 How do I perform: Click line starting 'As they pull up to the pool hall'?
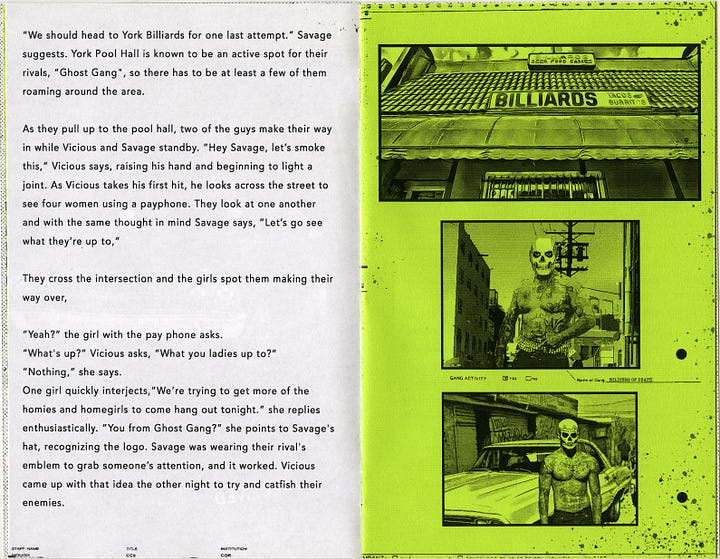point(177,129)
